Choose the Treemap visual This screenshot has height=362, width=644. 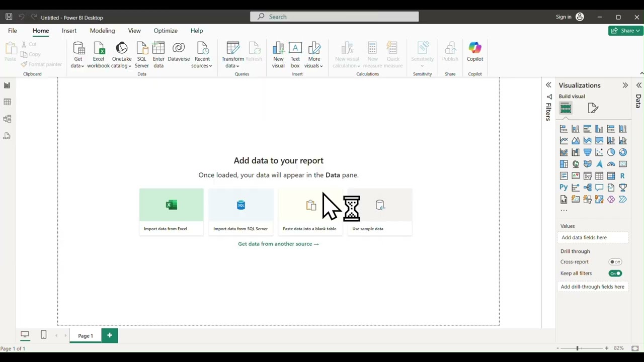563,164
